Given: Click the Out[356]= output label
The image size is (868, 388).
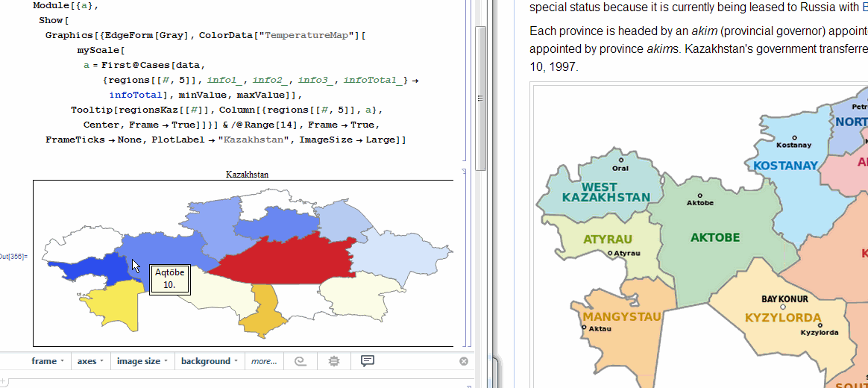Looking at the screenshot, I should click(13, 257).
